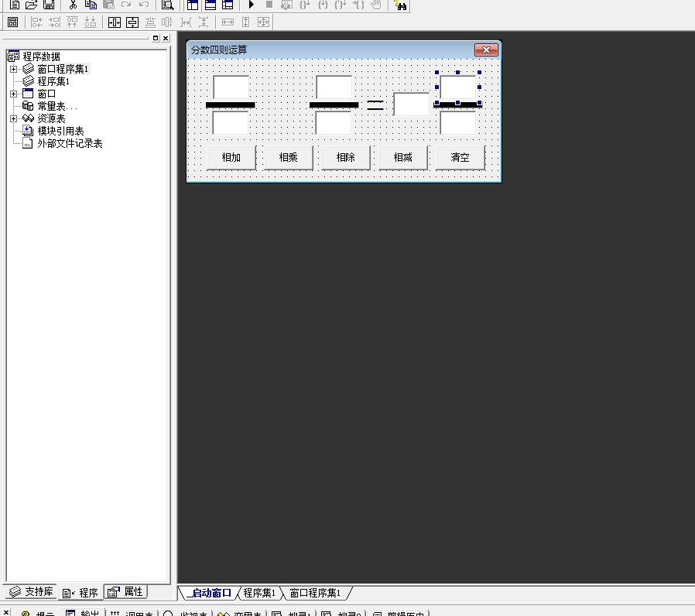Expand the 窗口 tree node
The height and width of the screenshot is (616, 695).
[x=13, y=94]
